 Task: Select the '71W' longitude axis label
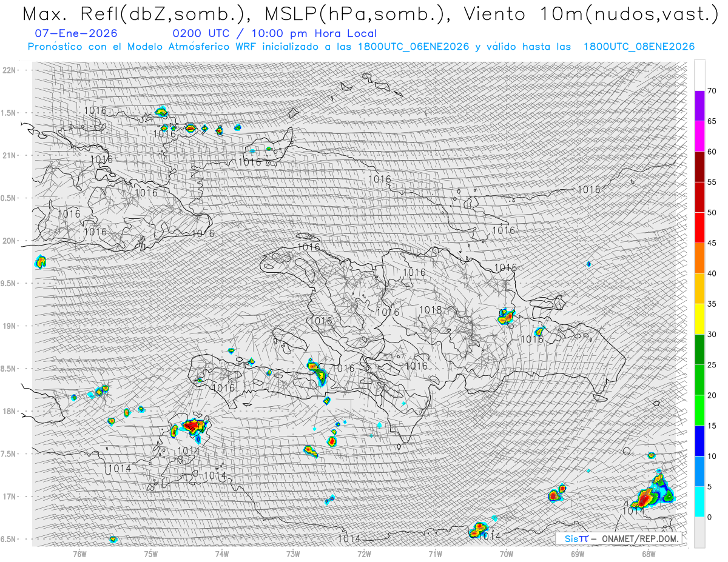(x=435, y=554)
